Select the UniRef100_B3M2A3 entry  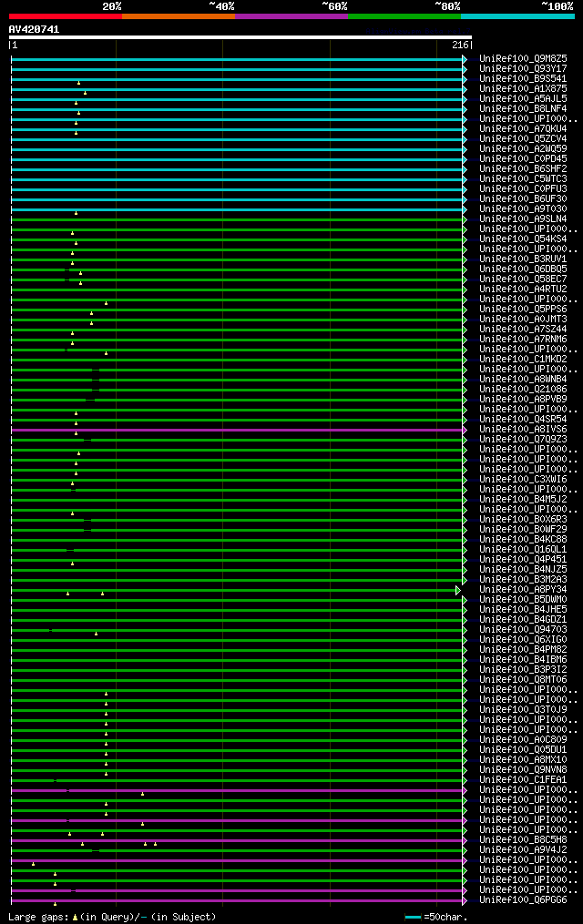point(523,580)
